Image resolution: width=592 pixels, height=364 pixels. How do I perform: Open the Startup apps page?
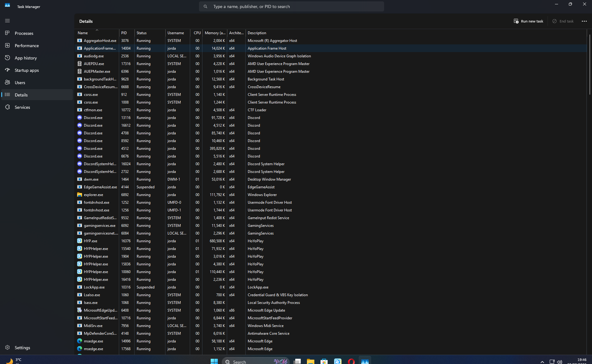pos(37,70)
